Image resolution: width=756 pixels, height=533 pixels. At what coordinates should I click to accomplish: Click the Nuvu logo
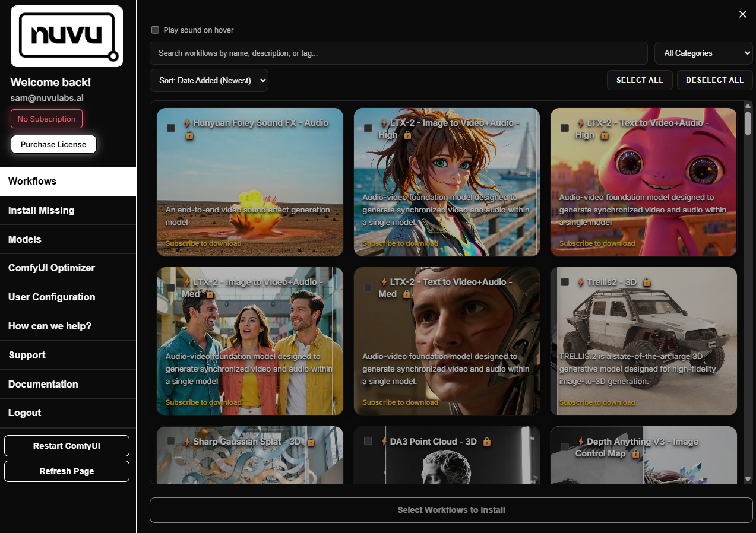pos(66,36)
